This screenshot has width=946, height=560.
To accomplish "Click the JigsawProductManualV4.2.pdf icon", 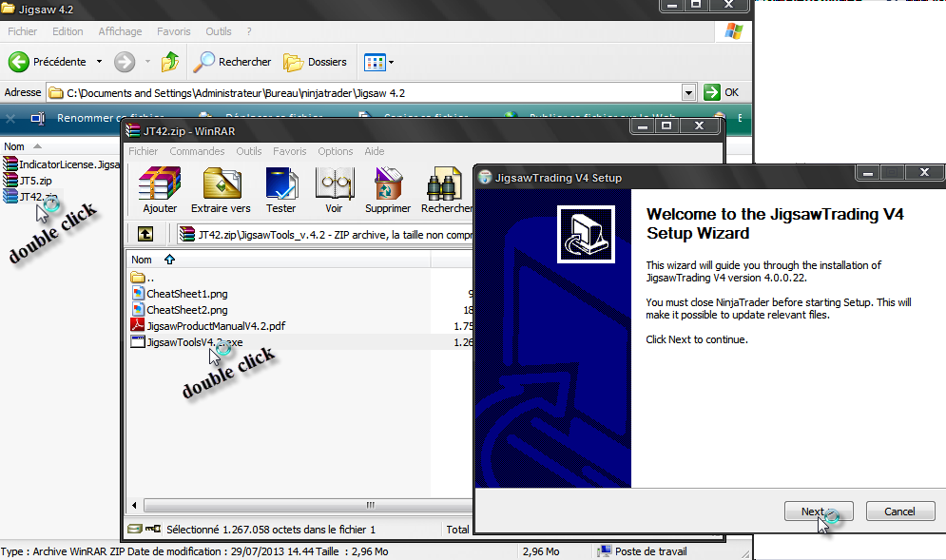I will [x=138, y=325].
